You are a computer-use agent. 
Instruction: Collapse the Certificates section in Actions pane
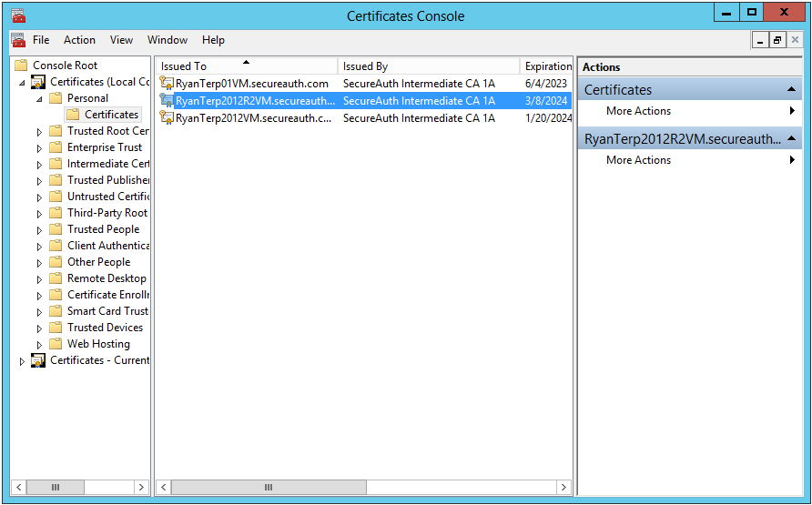tap(792, 90)
